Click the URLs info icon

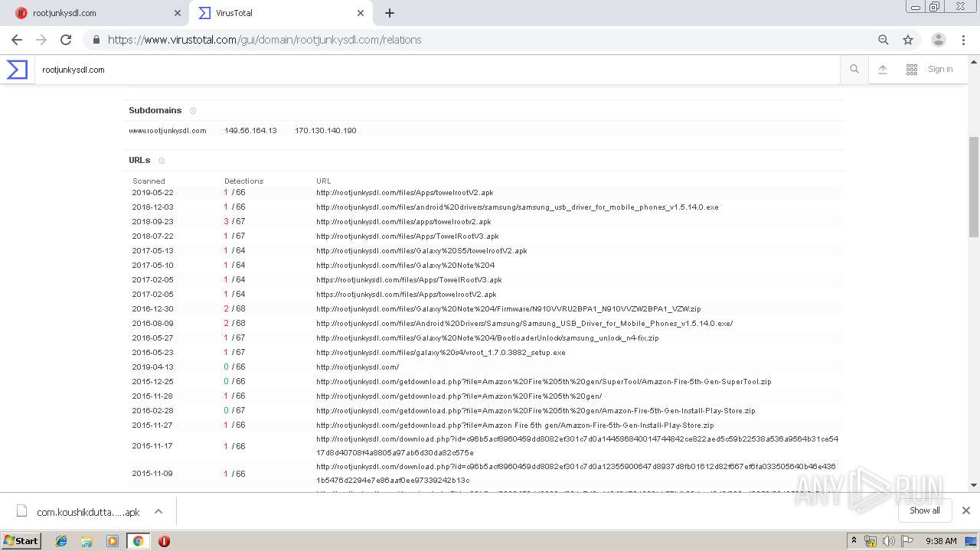click(x=162, y=161)
